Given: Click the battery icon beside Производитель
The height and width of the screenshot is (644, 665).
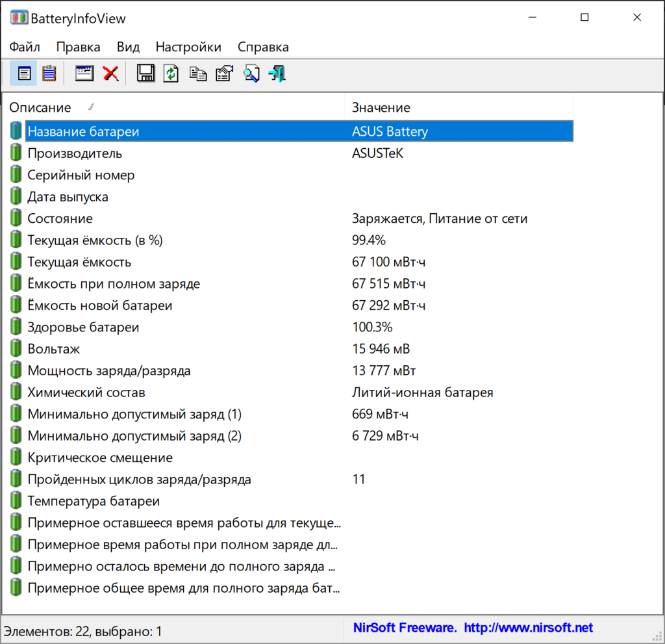Looking at the screenshot, I should pyautogui.click(x=16, y=153).
